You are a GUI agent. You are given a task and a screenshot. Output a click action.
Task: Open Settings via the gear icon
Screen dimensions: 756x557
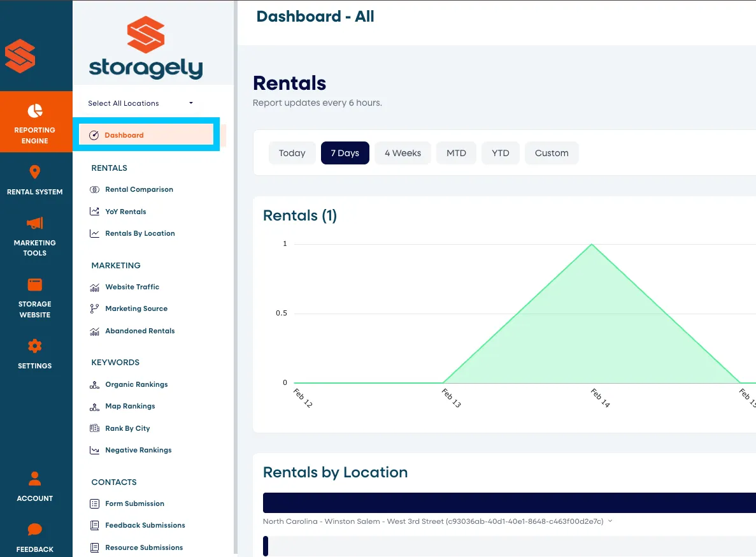[35, 346]
